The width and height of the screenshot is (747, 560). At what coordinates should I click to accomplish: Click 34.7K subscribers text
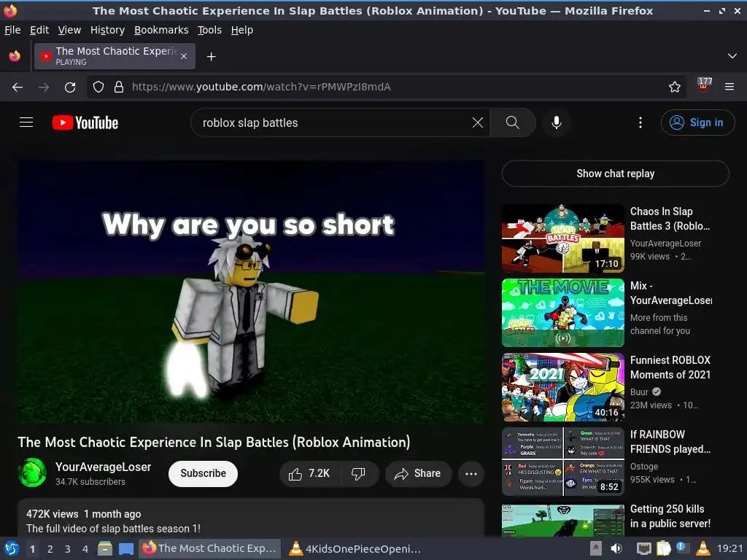[x=90, y=482]
